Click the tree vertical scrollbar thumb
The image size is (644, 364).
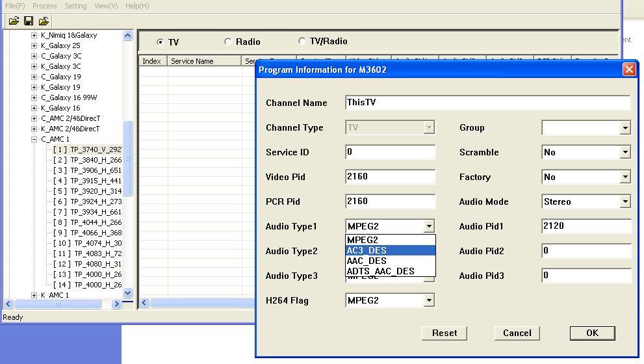pos(128,158)
